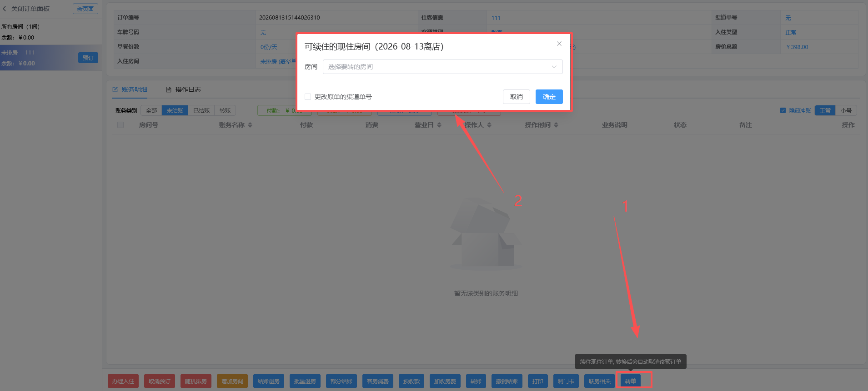Screen dimensions: 868x391
Task: Click the 随机排房 button
Action: [196, 381]
